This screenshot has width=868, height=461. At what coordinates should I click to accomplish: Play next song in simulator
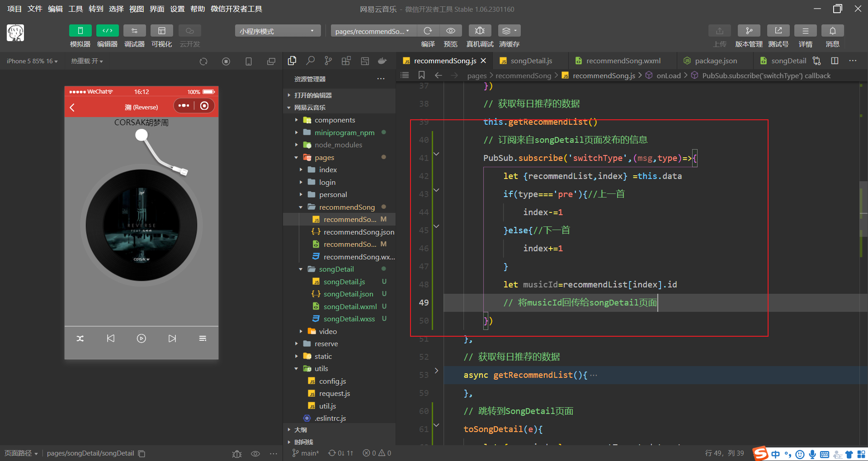(x=172, y=339)
